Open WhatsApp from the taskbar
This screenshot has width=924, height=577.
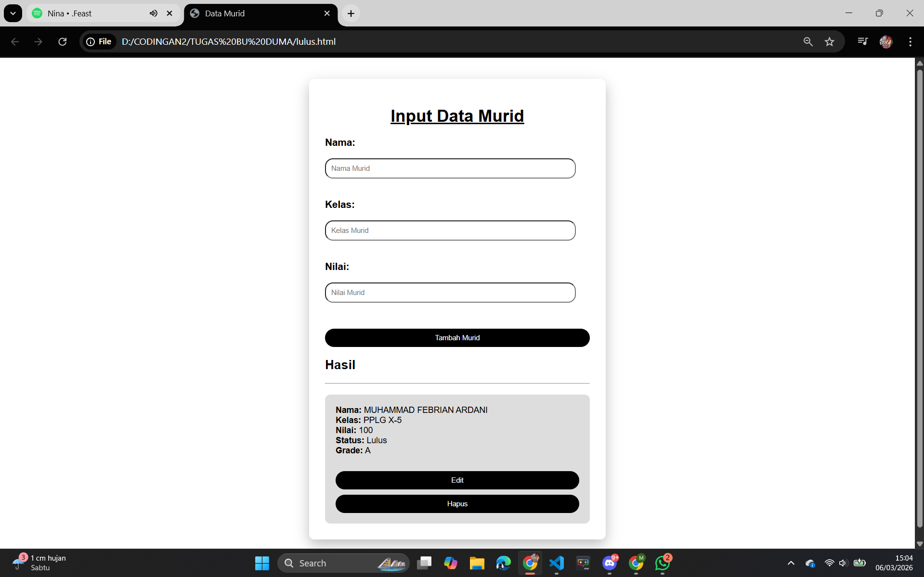click(662, 563)
